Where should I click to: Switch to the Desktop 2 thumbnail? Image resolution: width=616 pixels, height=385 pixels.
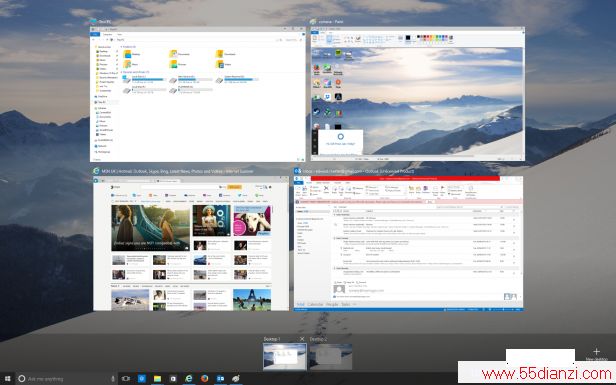[331, 356]
